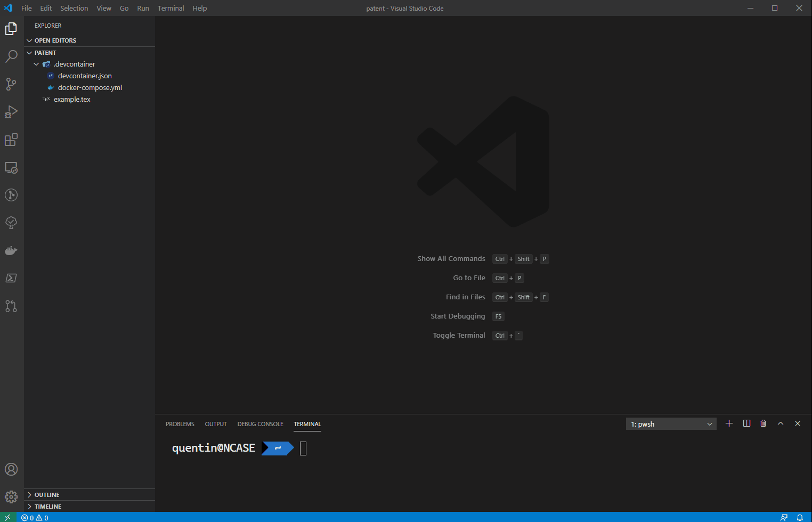Open notifications bell in status bar
Viewport: 812px width, 522px height.
[800, 518]
